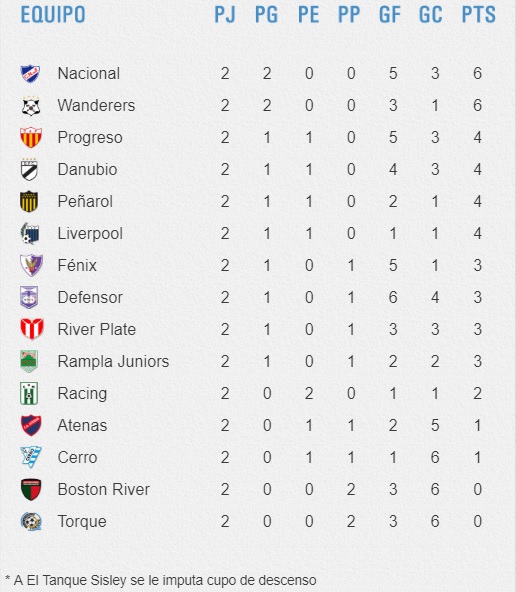The width and height of the screenshot is (516, 592).
Task: Click the El Tanque Sisley footnote text
Action: 161,580
